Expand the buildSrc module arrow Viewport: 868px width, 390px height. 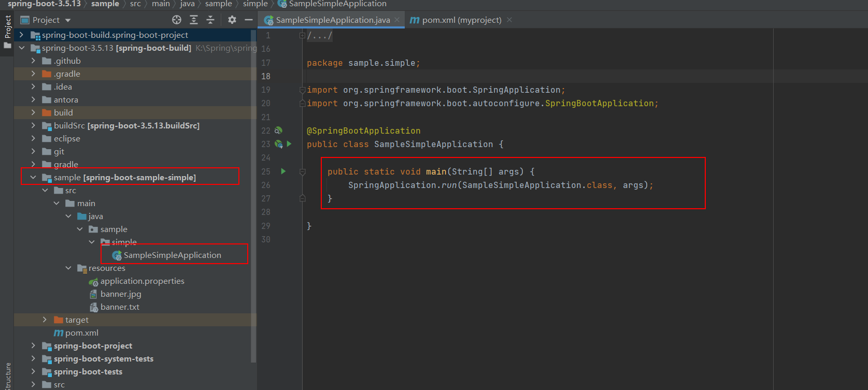(33, 125)
